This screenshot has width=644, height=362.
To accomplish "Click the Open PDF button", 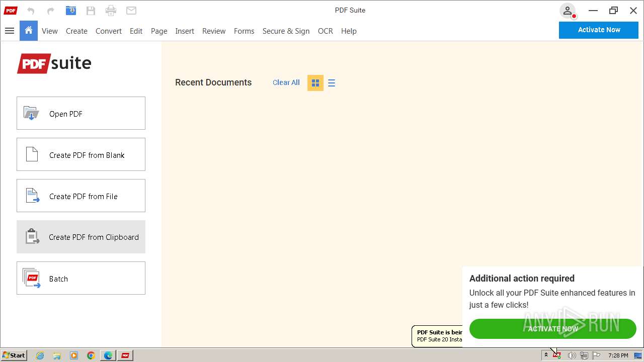I will tap(81, 113).
